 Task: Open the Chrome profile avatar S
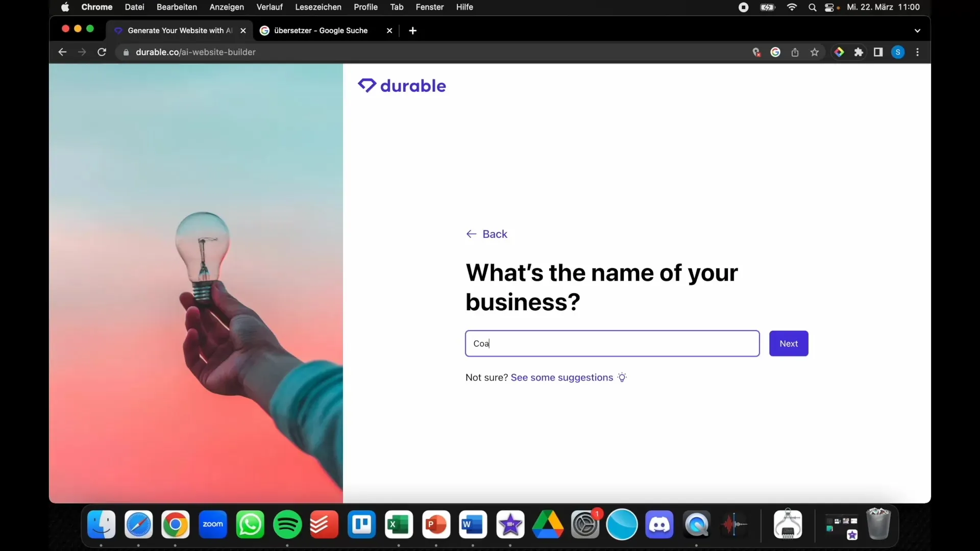898,52
